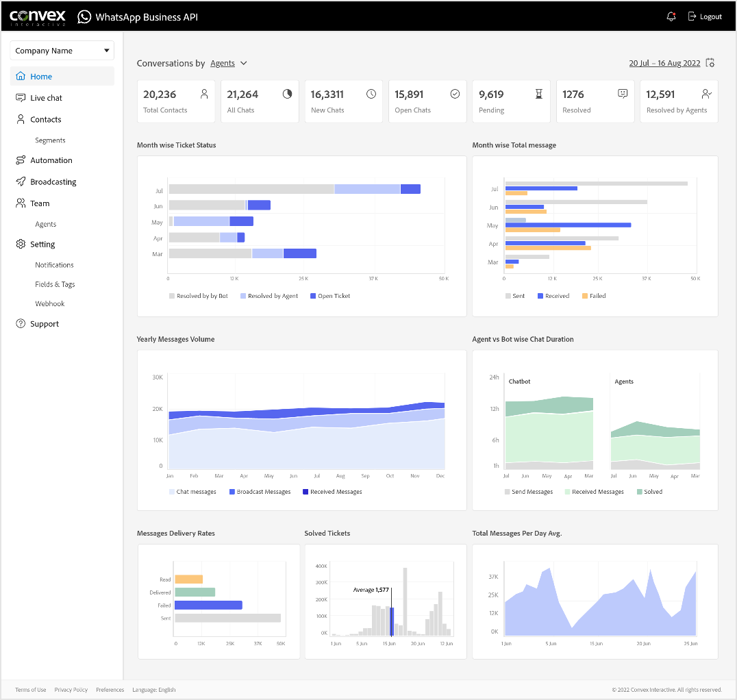Toggle the Failed legend in Total message chart
The width and height of the screenshot is (737, 700).
pyautogui.click(x=593, y=296)
